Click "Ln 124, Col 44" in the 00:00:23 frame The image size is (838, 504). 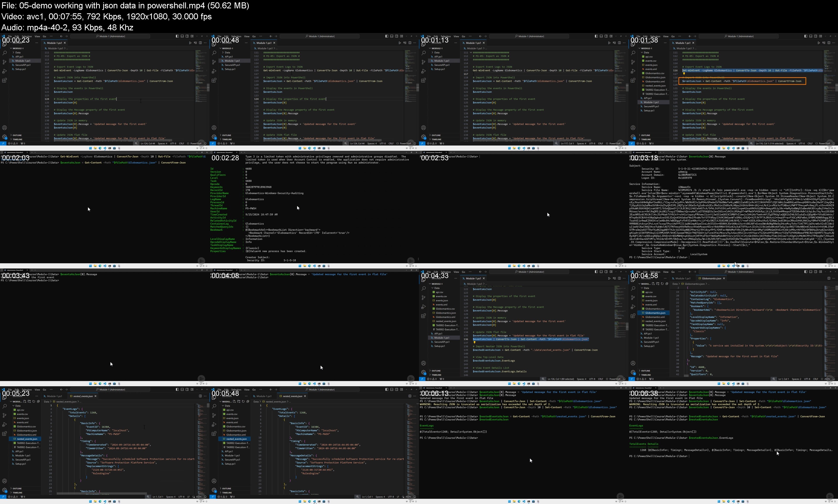tap(148, 143)
